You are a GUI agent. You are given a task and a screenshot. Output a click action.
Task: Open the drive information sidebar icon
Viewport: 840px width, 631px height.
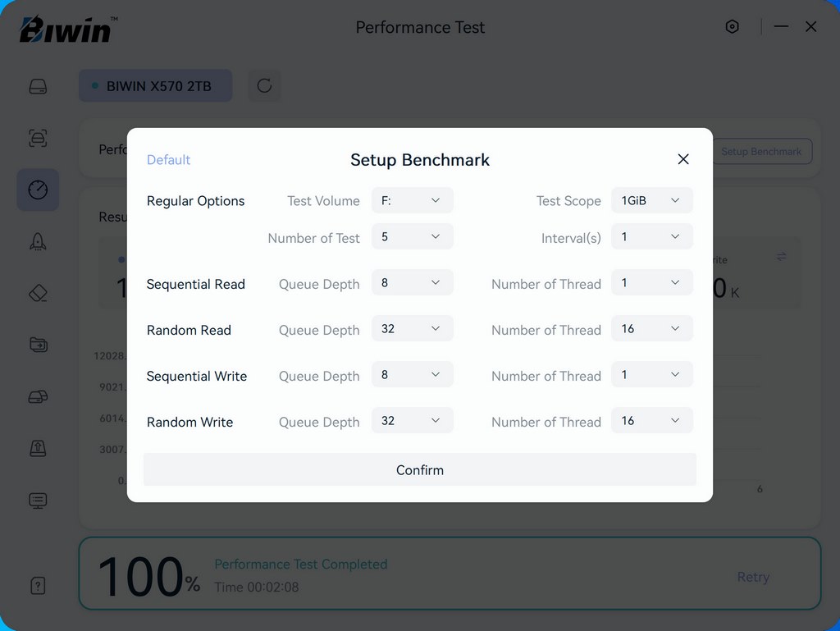click(x=38, y=86)
